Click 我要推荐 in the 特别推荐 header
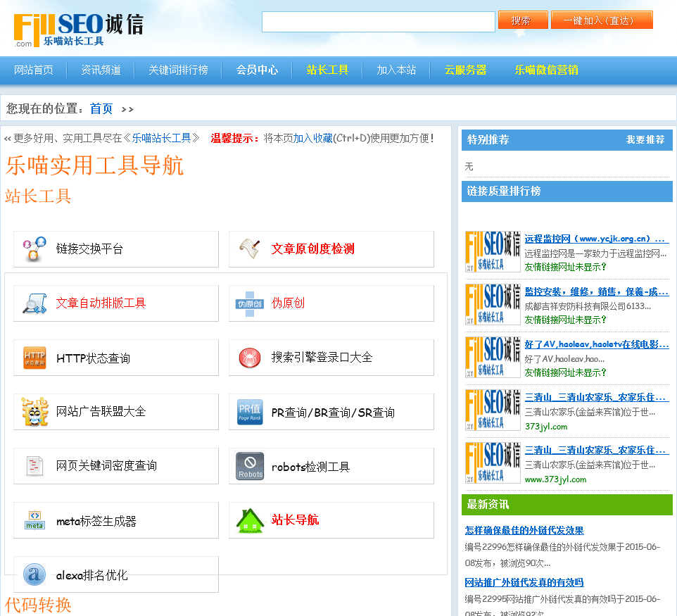Screen dimensions: 677x616 tap(645, 139)
